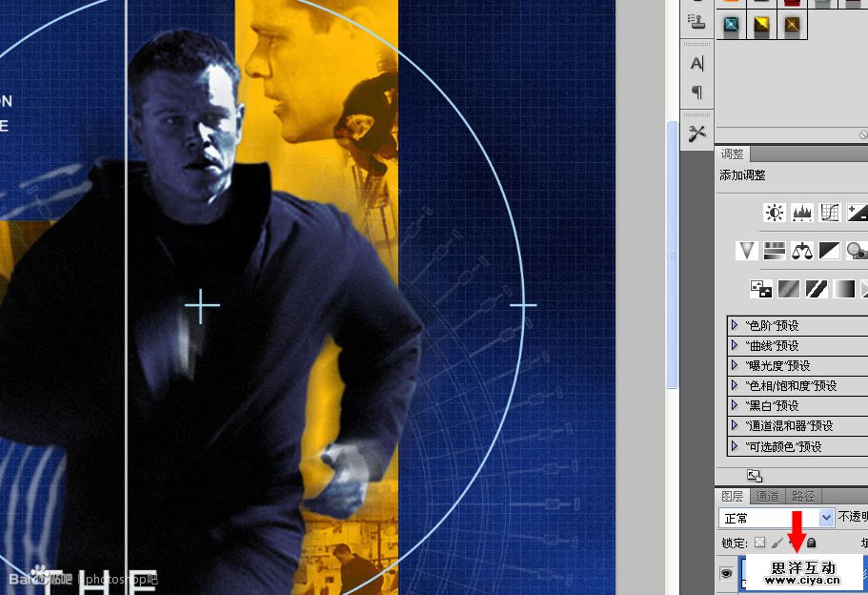Toggle lock transparent pixels
The width and height of the screenshot is (868, 595).
click(759, 543)
